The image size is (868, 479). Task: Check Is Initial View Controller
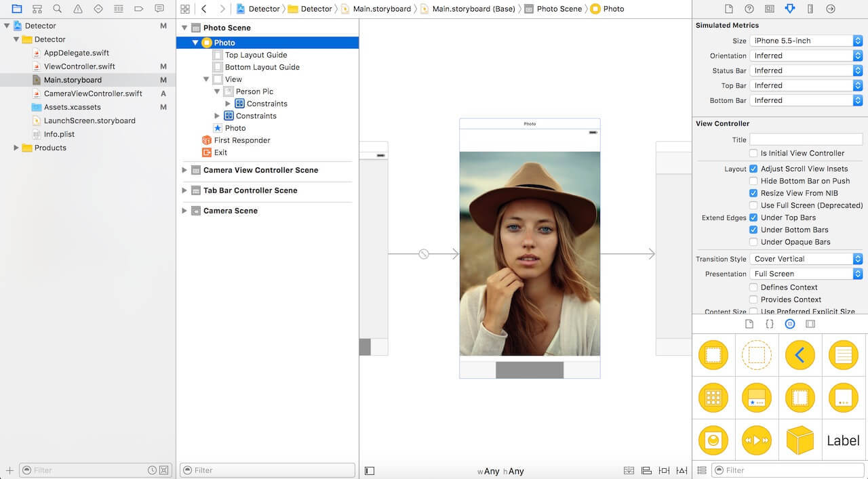point(753,153)
